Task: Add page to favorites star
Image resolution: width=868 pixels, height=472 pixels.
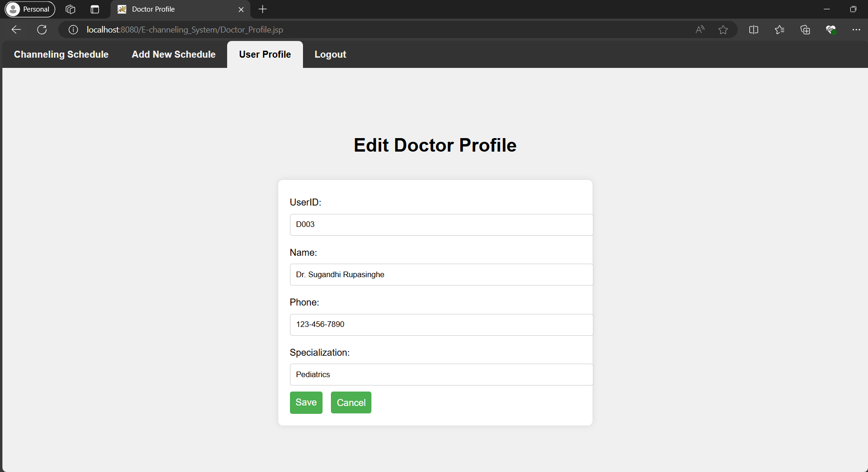Action: (723, 30)
